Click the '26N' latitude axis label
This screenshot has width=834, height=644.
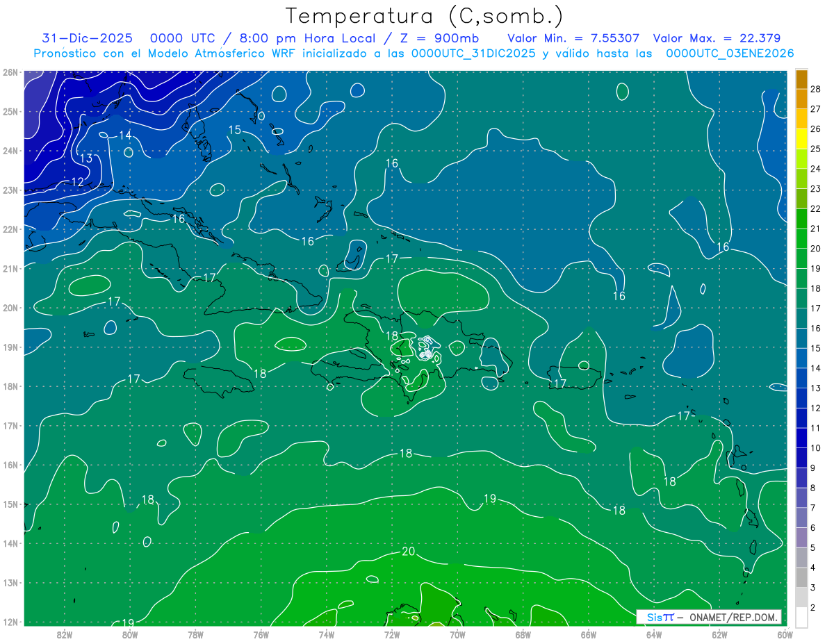coord(10,72)
